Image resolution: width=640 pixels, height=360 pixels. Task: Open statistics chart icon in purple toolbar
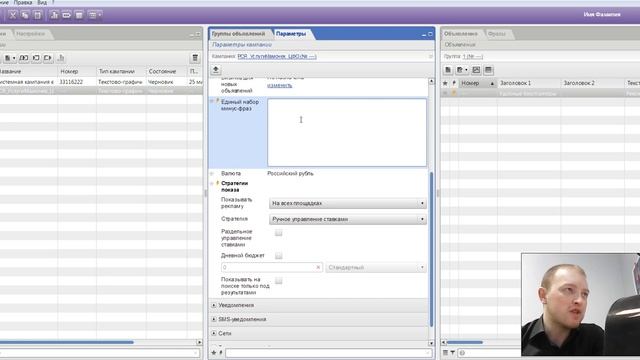pos(54,15)
